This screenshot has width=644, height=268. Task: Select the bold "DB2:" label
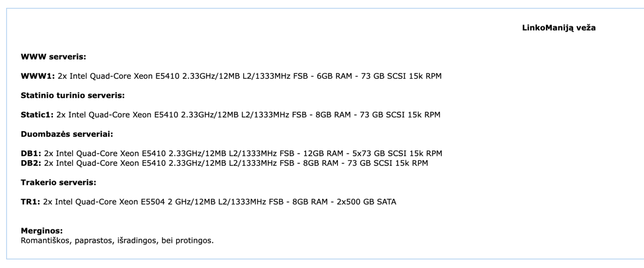click(x=31, y=163)
